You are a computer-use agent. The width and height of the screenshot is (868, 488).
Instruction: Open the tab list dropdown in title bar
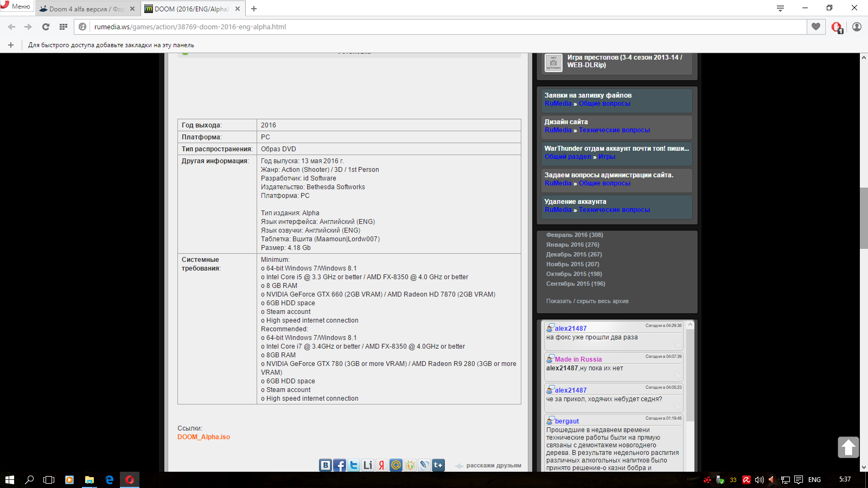[780, 8]
